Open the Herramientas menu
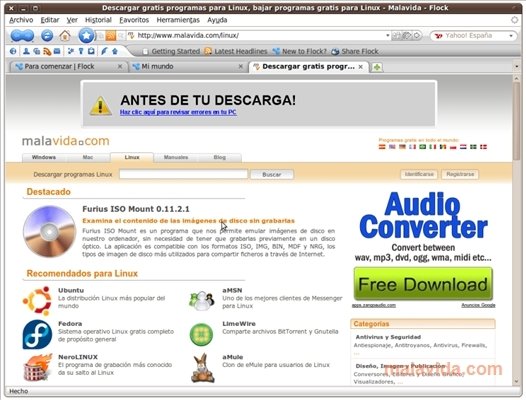The image size is (526, 400). click(178, 20)
